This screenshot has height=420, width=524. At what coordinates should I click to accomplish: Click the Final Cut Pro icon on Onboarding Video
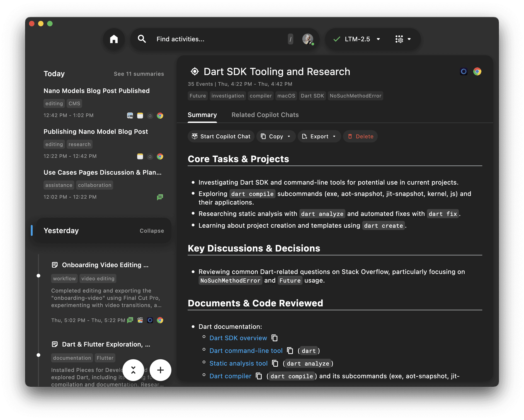pyautogui.click(x=140, y=320)
